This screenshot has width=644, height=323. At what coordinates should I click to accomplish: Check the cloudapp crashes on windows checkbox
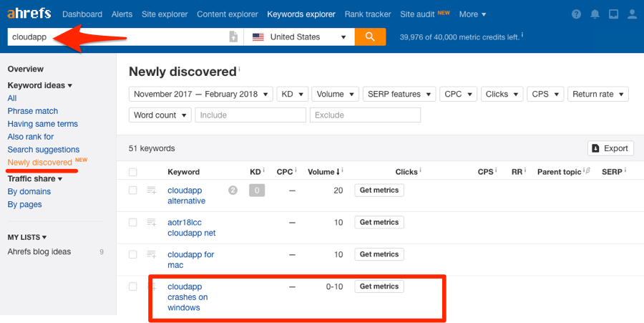click(x=132, y=286)
